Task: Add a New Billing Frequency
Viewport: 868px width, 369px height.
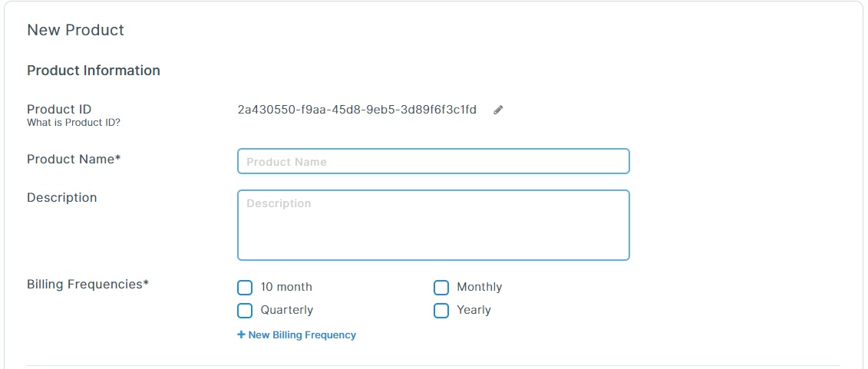Action: [x=297, y=334]
